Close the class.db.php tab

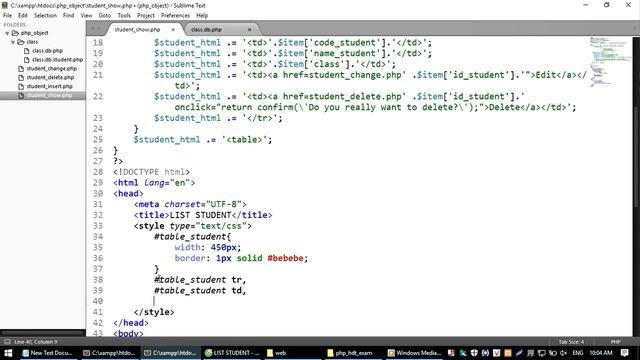[x=249, y=30]
